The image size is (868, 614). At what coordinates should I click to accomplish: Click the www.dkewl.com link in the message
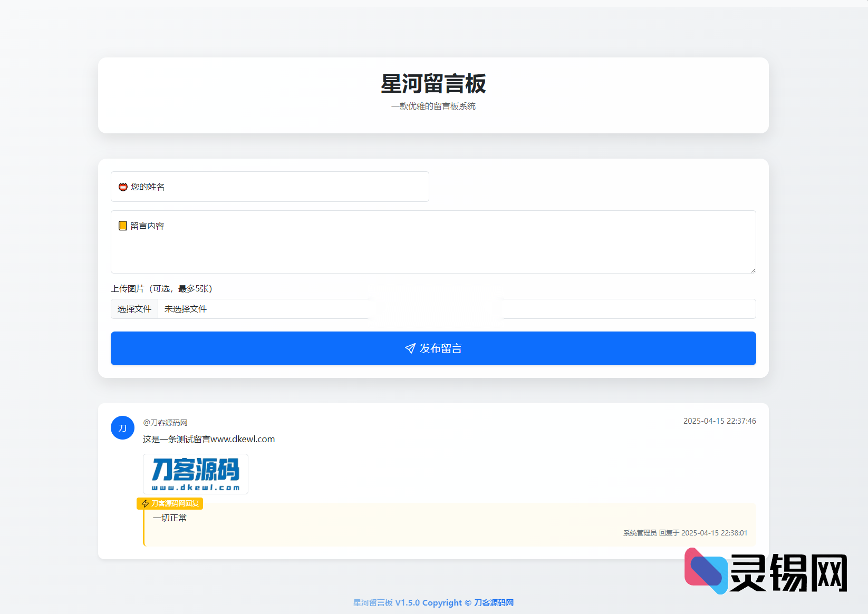click(x=243, y=438)
